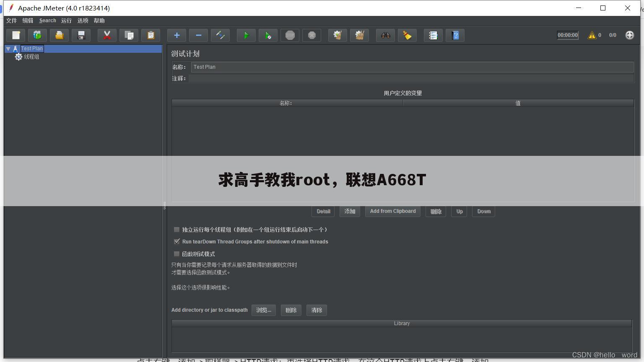644x362 pixels.
Task: Click the 0/0 thread count display
Action: click(613, 35)
